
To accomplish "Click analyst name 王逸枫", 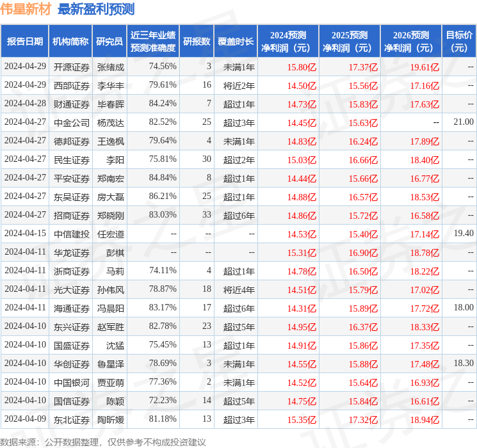I will (x=111, y=141).
